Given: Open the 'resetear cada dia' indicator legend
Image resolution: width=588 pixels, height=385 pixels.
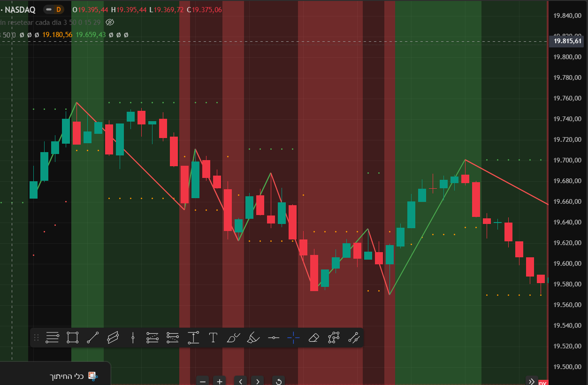Looking at the screenshot, I should (x=50, y=22).
